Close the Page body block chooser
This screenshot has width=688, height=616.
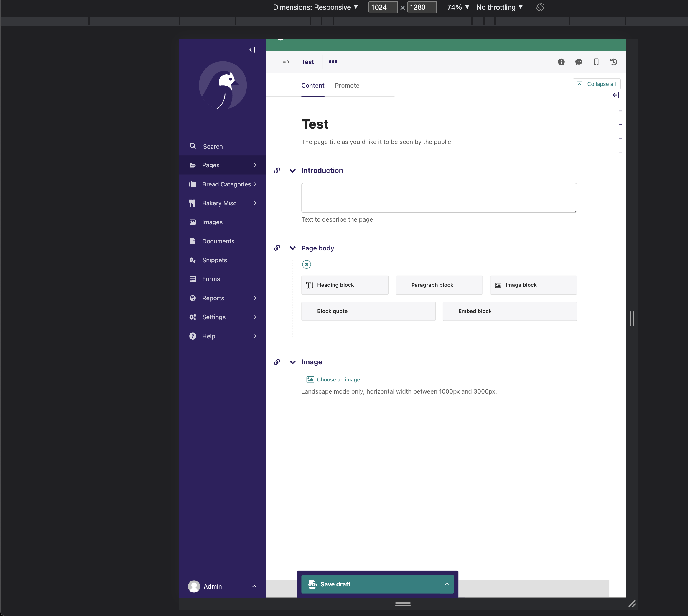(307, 264)
